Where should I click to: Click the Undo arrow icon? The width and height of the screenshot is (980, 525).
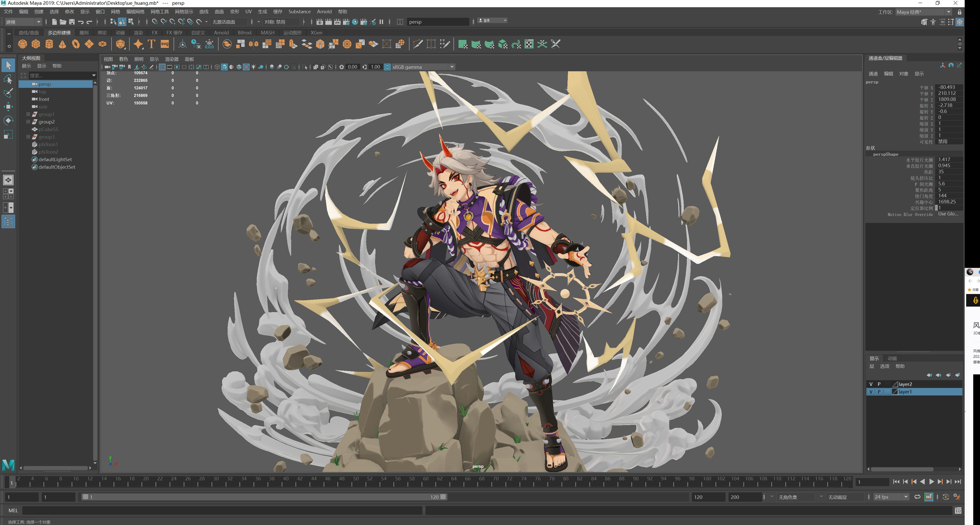click(81, 22)
